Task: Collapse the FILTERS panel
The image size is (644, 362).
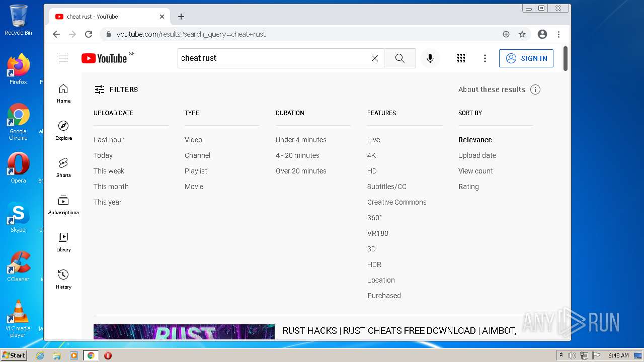Action: coord(116,89)
